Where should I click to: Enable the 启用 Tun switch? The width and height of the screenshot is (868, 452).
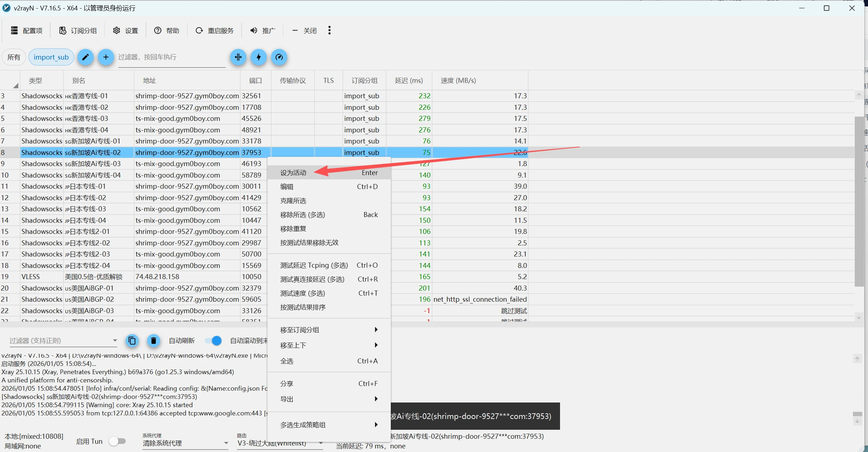(x=118, y=441)
